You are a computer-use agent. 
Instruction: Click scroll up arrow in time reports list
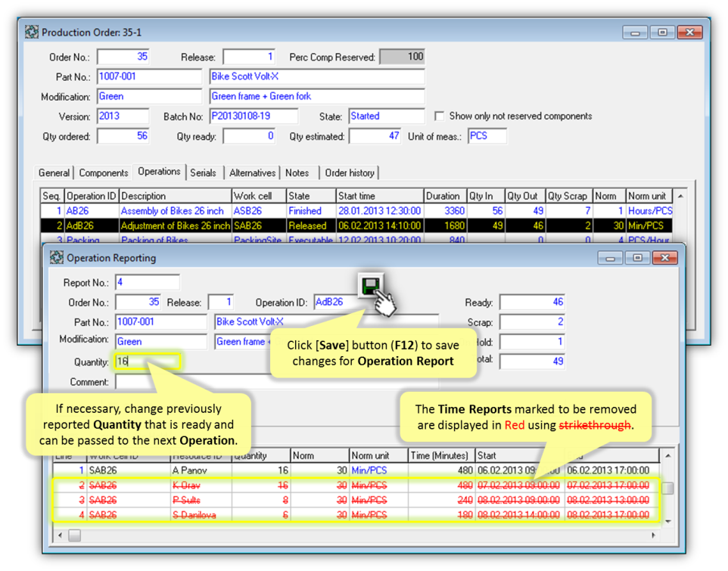(x=667, y=456)
